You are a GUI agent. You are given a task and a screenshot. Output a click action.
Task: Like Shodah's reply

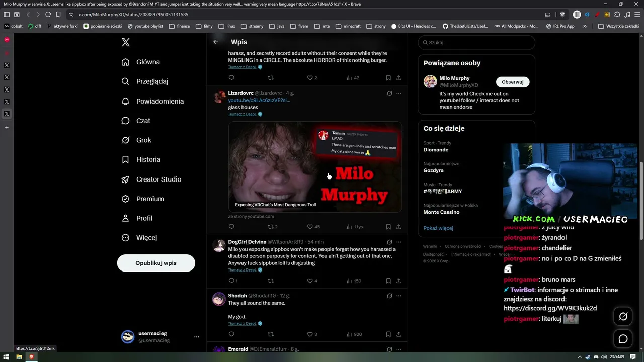point(312,334)
